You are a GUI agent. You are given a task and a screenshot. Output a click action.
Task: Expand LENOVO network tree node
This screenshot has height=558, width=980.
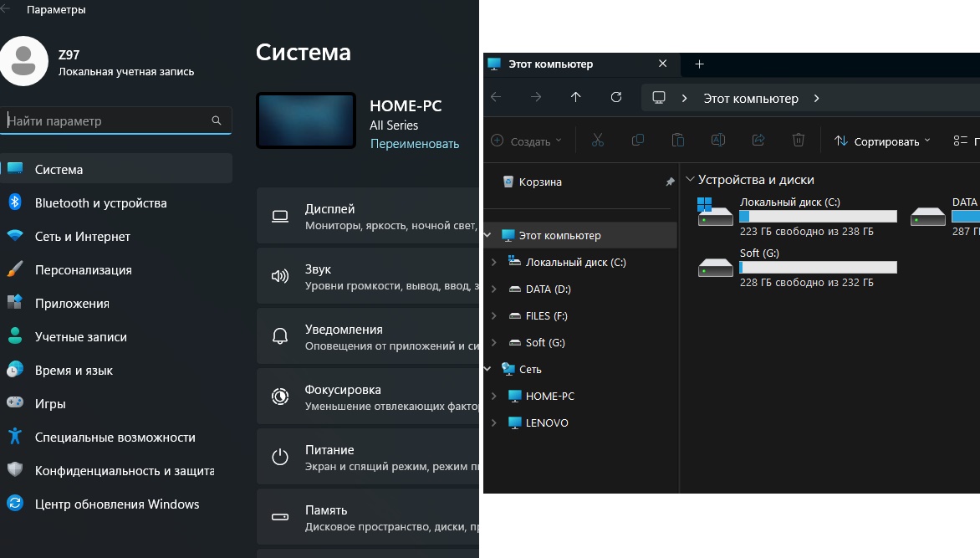[x=493, y=422]
